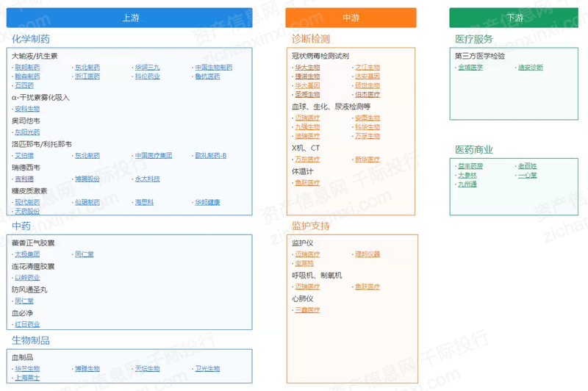Open the 中国生物制药 link
This screenshot has height=391, width=588.
coord(214,67)
